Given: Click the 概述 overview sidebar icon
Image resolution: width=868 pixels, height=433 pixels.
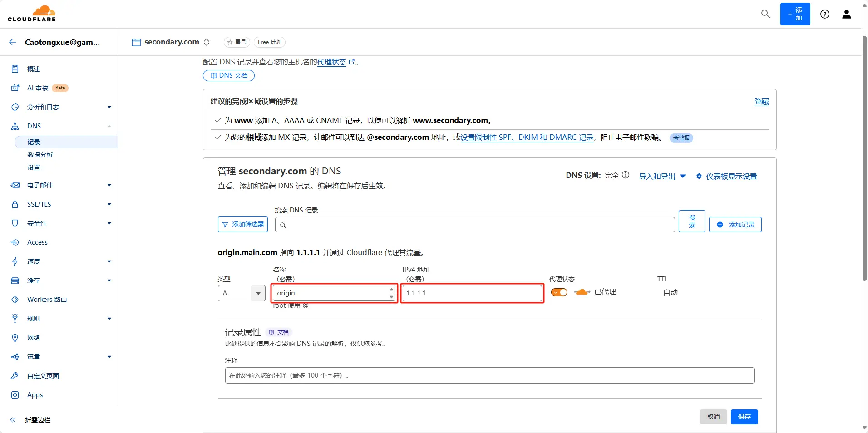Looking at the screenshot, I should [15, 69].
